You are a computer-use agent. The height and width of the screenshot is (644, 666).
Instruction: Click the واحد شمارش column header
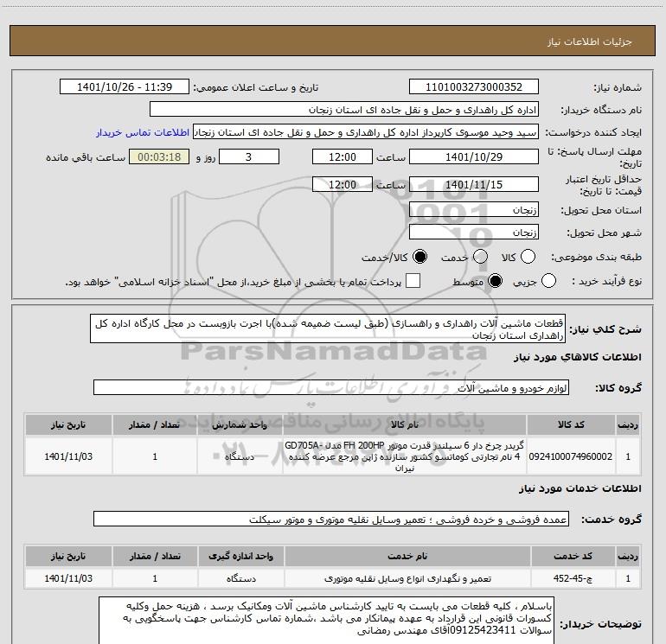240,425
